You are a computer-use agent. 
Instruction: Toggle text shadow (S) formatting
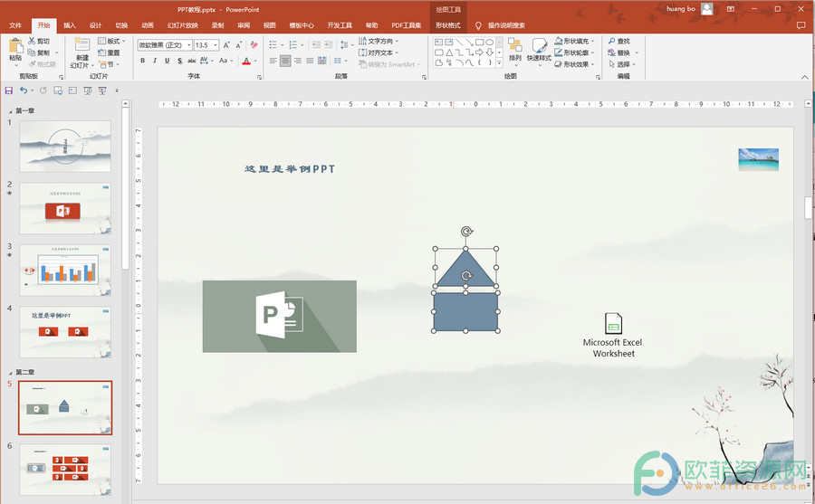pos(179,61)
